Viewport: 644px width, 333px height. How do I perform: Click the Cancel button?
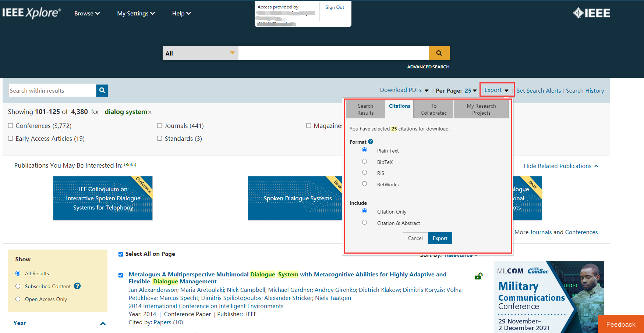[415, 238]
